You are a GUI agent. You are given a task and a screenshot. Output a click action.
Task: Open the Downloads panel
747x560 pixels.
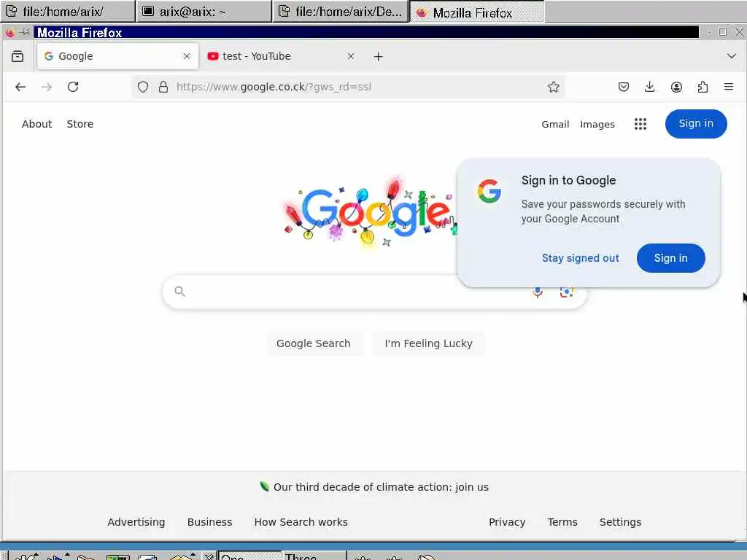click(650, 87)
